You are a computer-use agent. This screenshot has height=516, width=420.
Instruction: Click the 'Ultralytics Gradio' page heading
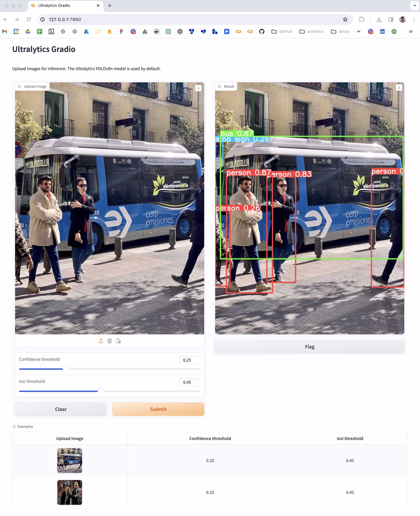pyautogui.click(x=44, y=49)
